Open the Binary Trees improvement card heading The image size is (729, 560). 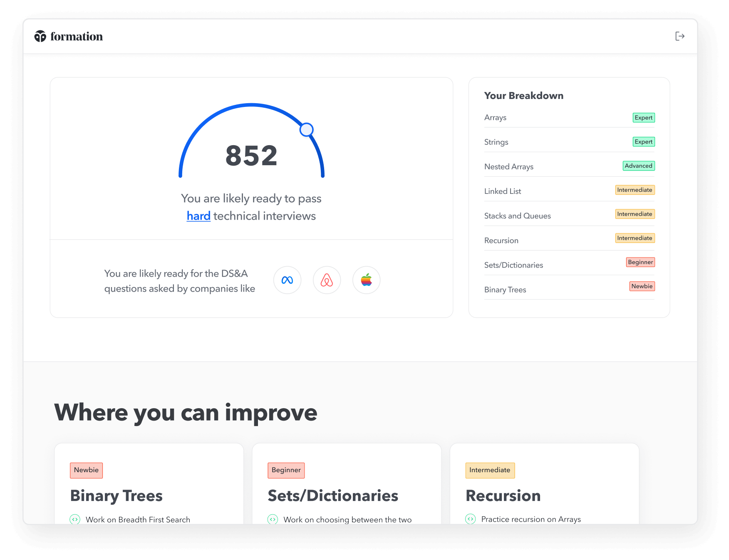pyautogui.click(x=116, y=496)
